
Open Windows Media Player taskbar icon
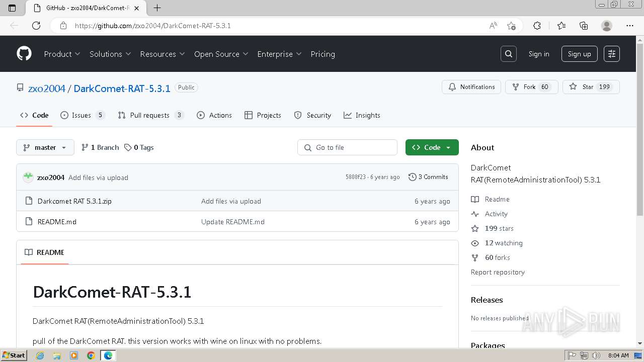coord(74,355)
